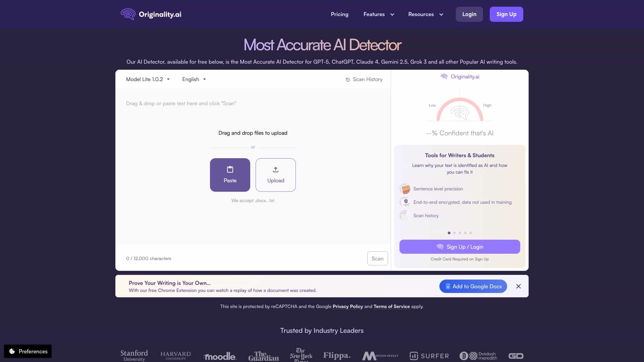Screen dimensions: 644x362
Task: Open Scan History with the clock icon
Action: coord(364,79)
